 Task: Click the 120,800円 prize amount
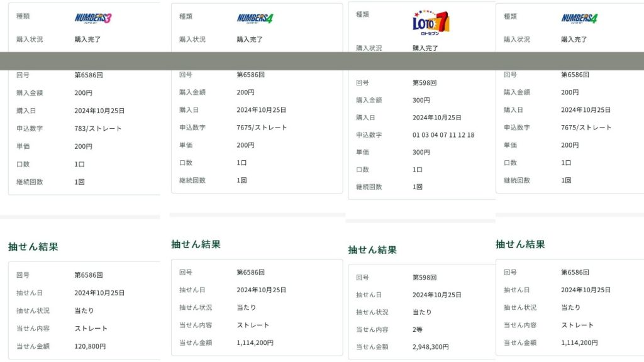click(90, 346)
